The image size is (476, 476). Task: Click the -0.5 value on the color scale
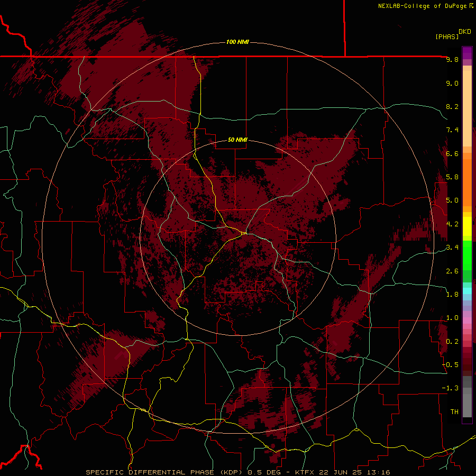click(450, 364)
